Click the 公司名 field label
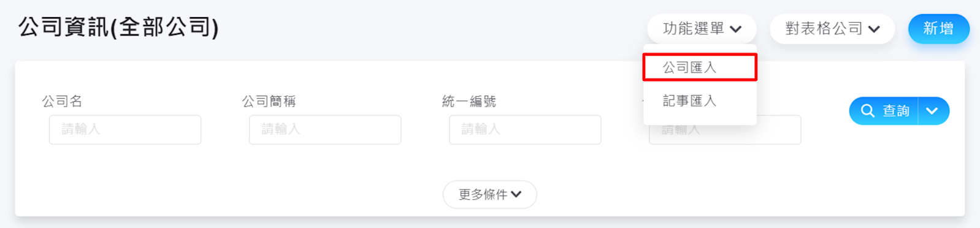The width and height of the screenshot is (980, 228). pos(62,101)
